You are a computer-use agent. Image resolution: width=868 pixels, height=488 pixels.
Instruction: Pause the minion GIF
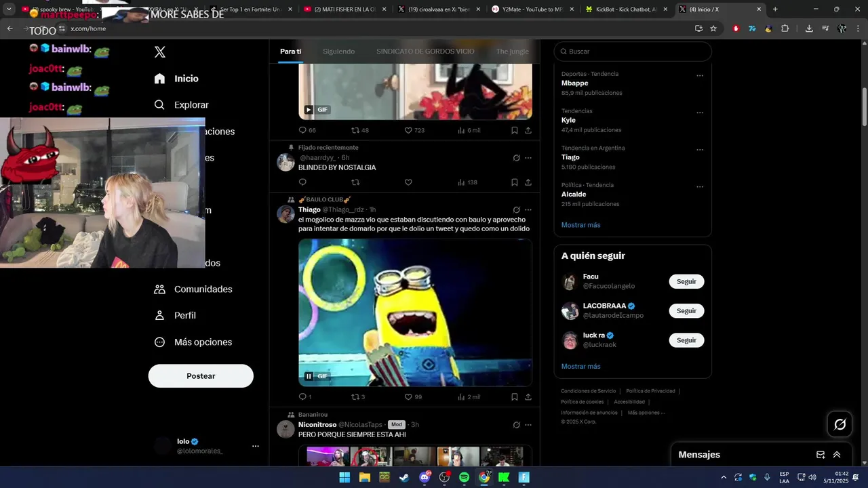tap(309, 376)
